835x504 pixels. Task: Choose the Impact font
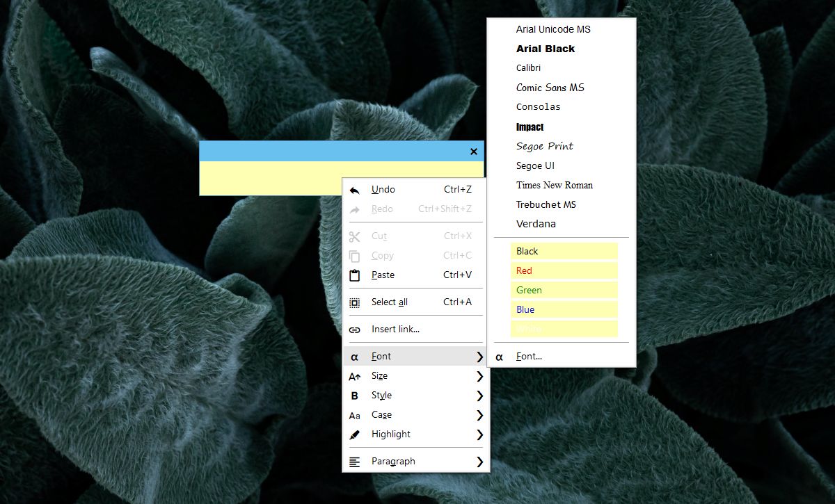(530, 127)
